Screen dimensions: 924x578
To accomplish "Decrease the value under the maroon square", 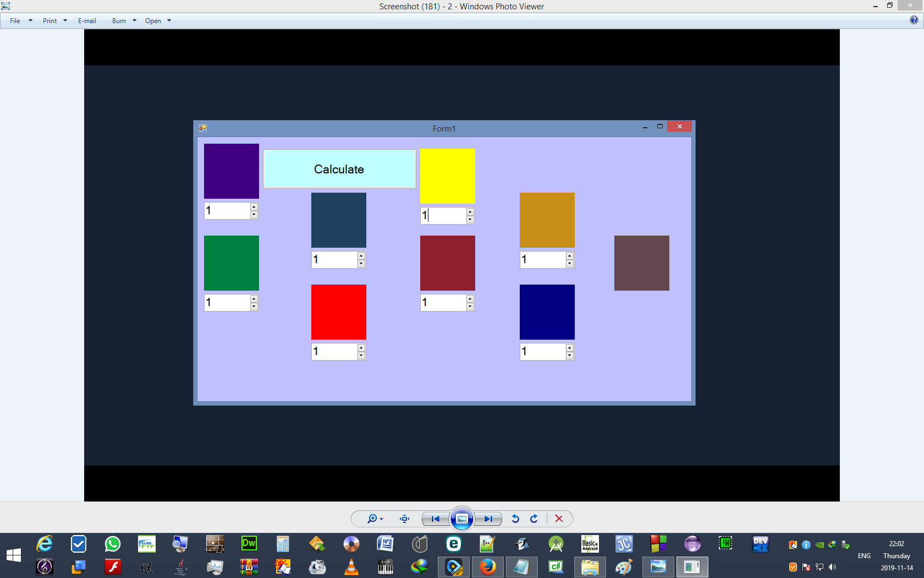I will point(470,307).
